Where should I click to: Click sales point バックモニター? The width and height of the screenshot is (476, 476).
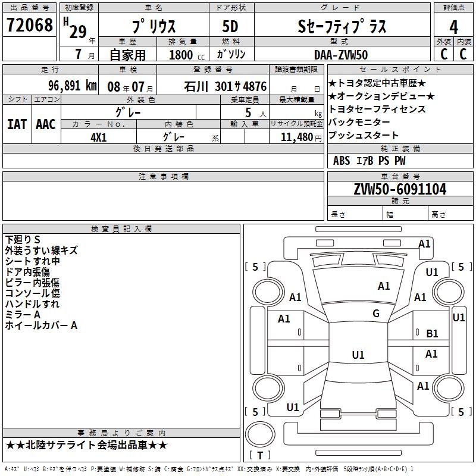(x=359, y=123)
